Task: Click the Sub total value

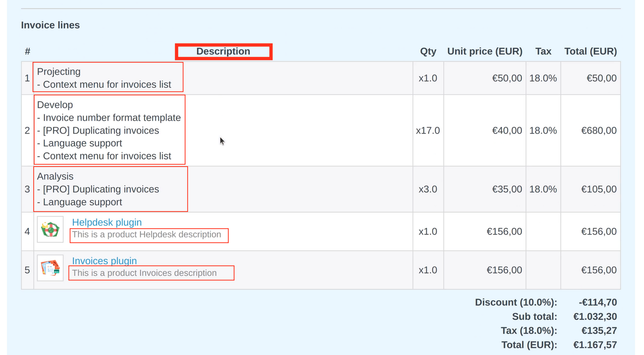Action: (596, 316)
